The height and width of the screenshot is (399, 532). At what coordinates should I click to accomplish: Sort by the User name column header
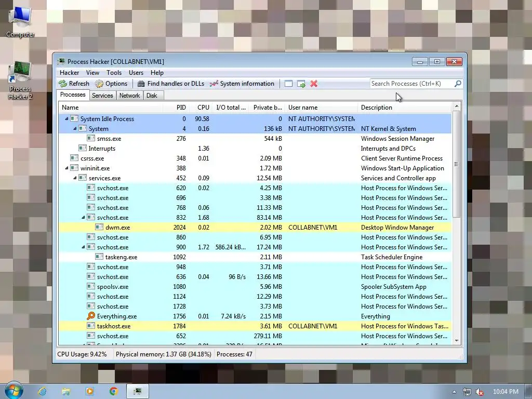(322, 108)
